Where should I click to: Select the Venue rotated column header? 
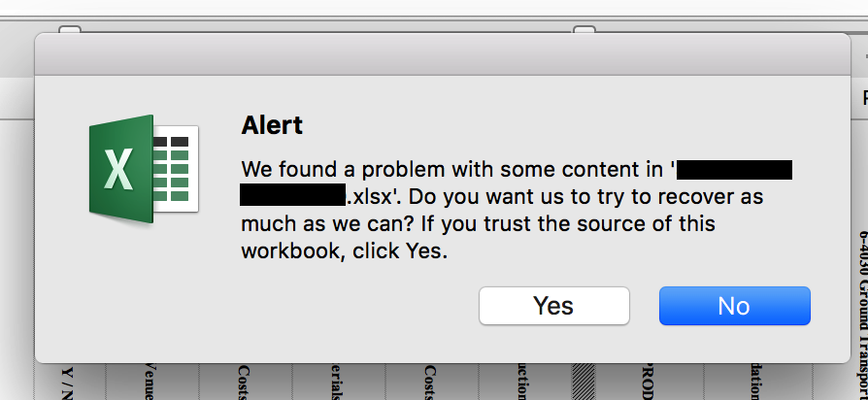click(x=149, y=382)
